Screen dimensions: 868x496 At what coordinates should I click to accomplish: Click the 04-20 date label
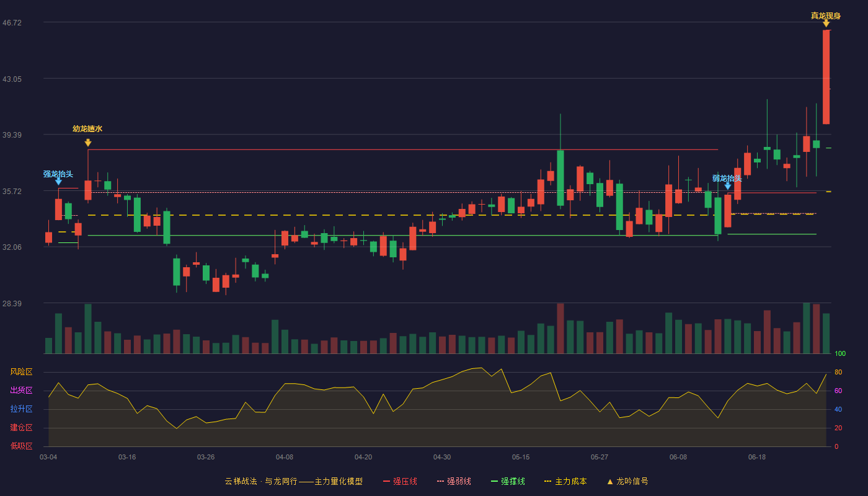point(363,457)
